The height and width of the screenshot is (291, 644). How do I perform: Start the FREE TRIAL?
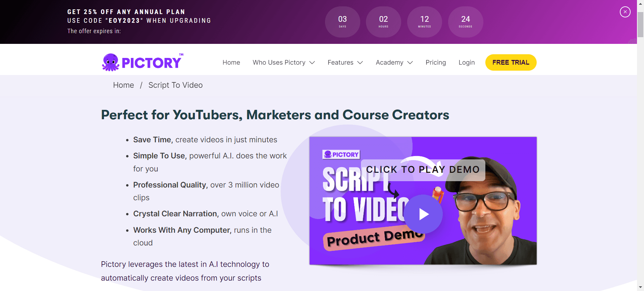[x=511, y=63]
